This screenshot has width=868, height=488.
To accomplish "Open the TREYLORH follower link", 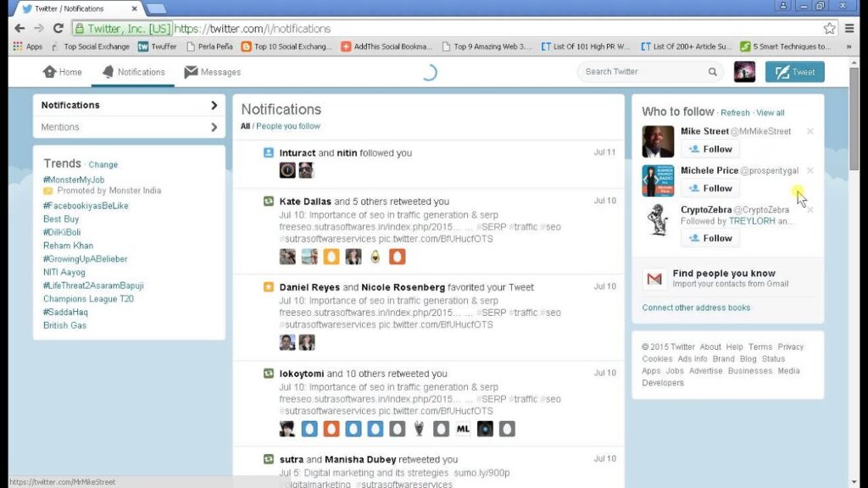I will tap(752, 221).
